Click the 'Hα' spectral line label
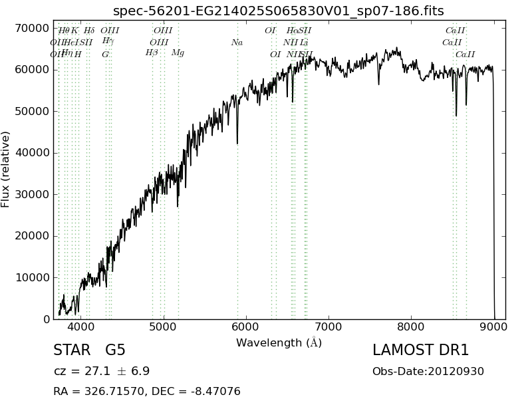 (292, 31)
